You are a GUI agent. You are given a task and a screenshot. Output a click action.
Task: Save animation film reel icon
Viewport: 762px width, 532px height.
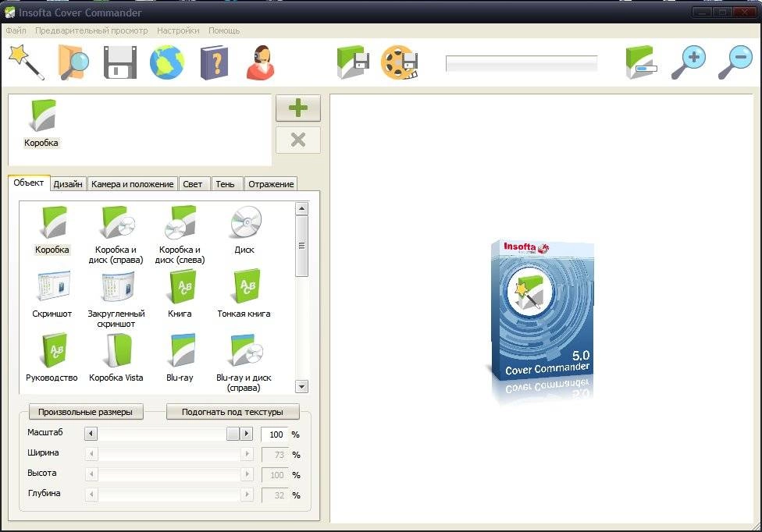pos(400,62)
